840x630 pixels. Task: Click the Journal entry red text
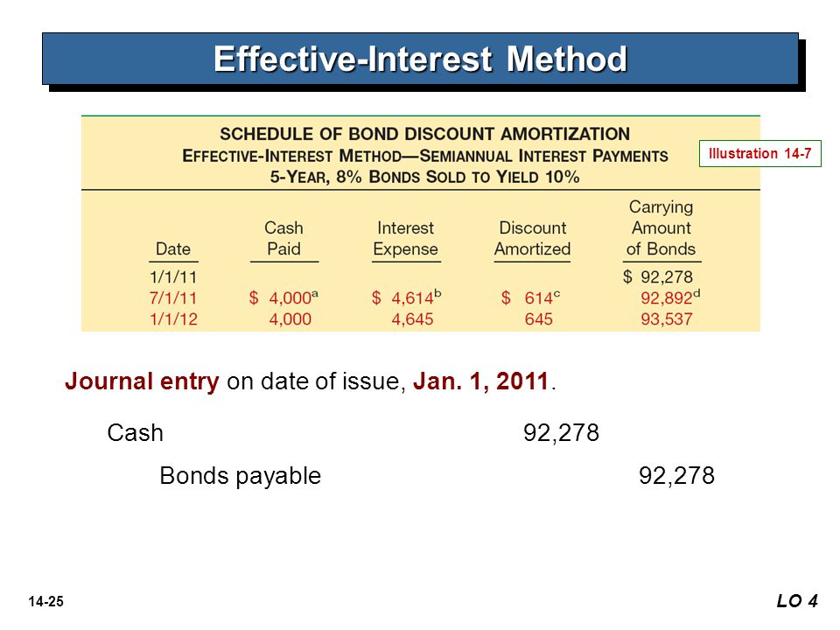click(142, 382)
